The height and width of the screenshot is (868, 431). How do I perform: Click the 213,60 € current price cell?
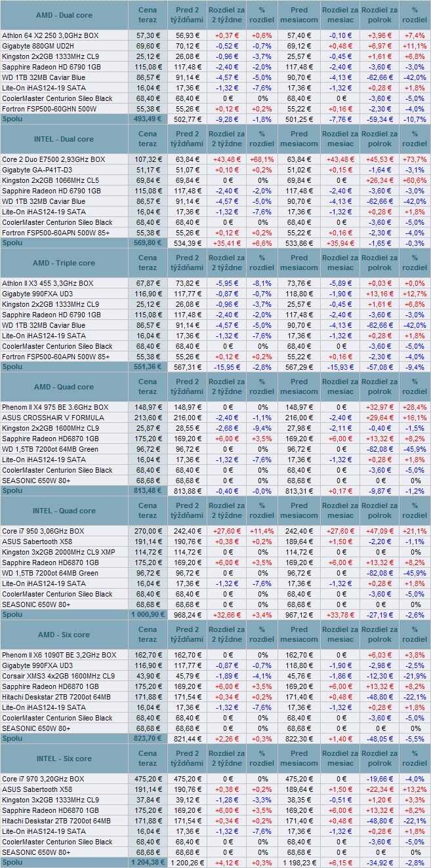coord(148,418)
